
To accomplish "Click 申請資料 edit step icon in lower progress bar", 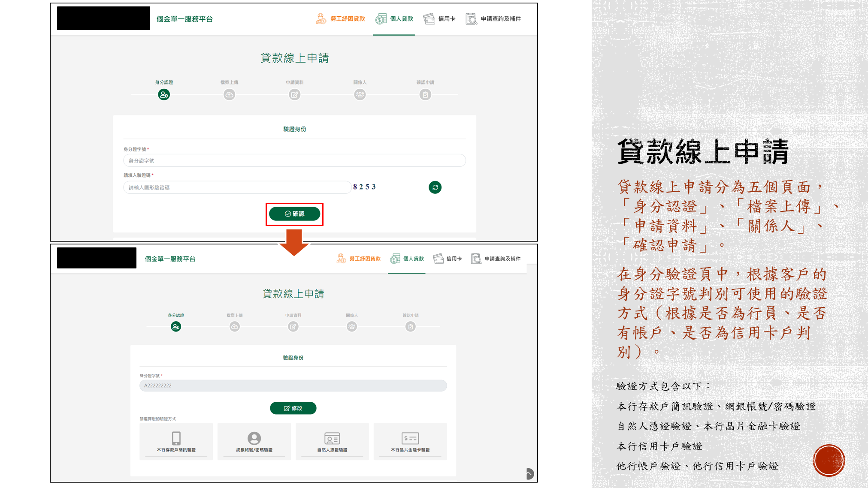I will (x=293, y=327).
